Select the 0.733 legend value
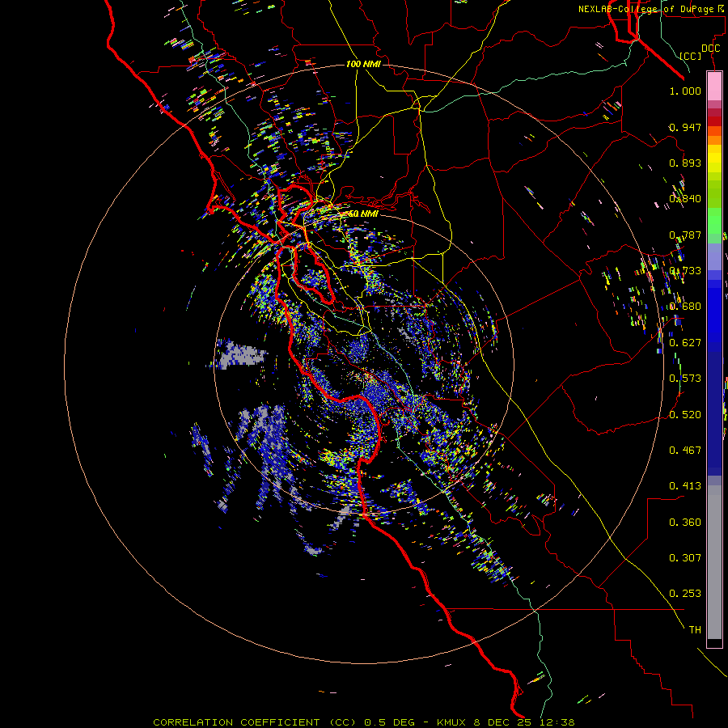Image resolution: width=728 pixels, height=728 pixels. click(x=685, y=271)
